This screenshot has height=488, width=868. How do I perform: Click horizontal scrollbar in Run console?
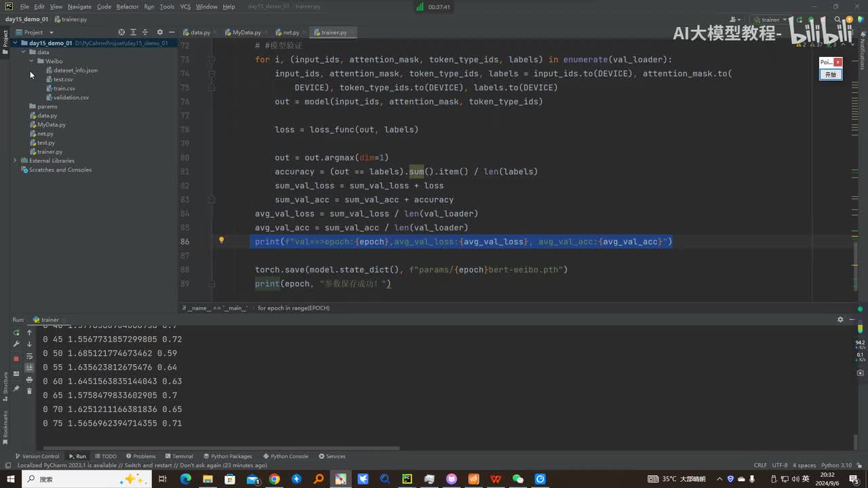coord(222,448)
